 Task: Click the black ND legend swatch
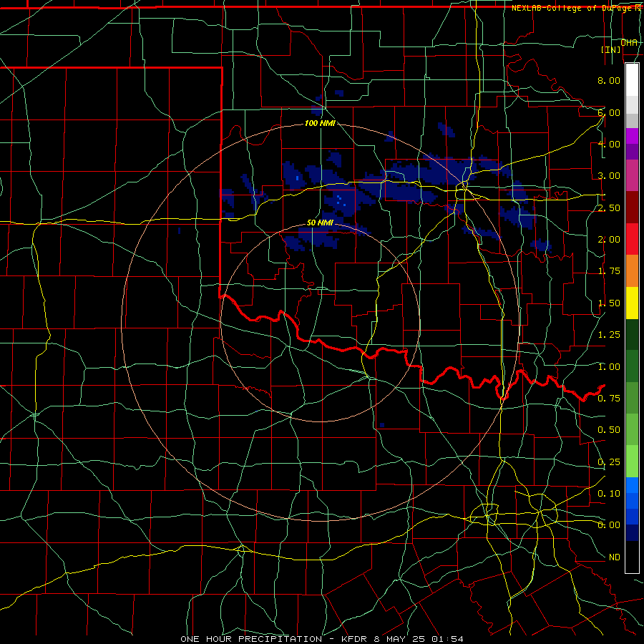tap(632, 557)
